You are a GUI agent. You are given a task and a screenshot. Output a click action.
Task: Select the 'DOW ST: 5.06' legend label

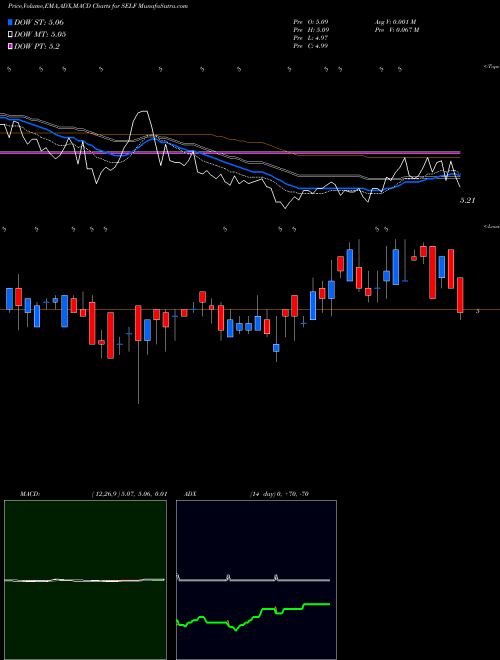pos(39,22)
